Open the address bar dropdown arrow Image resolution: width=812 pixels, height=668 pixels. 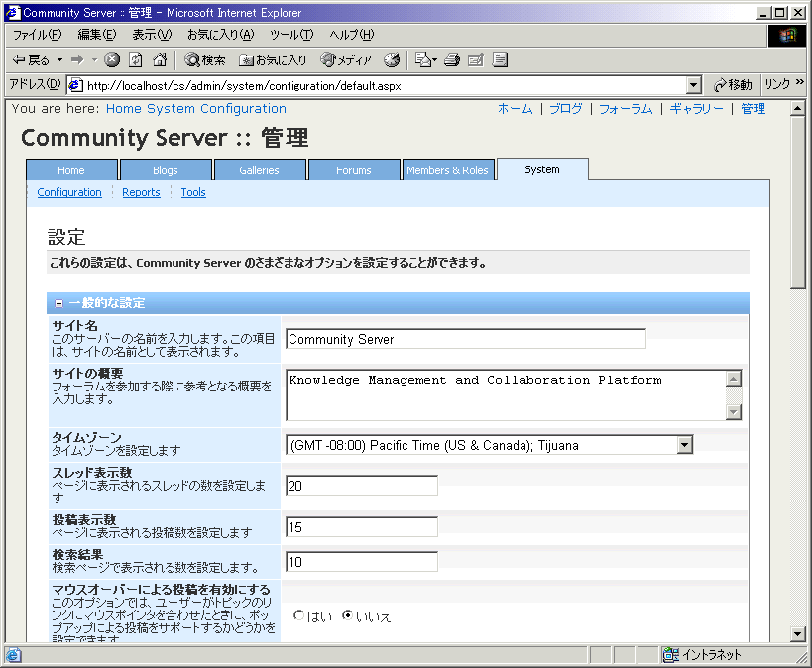(x=693, y=85)
